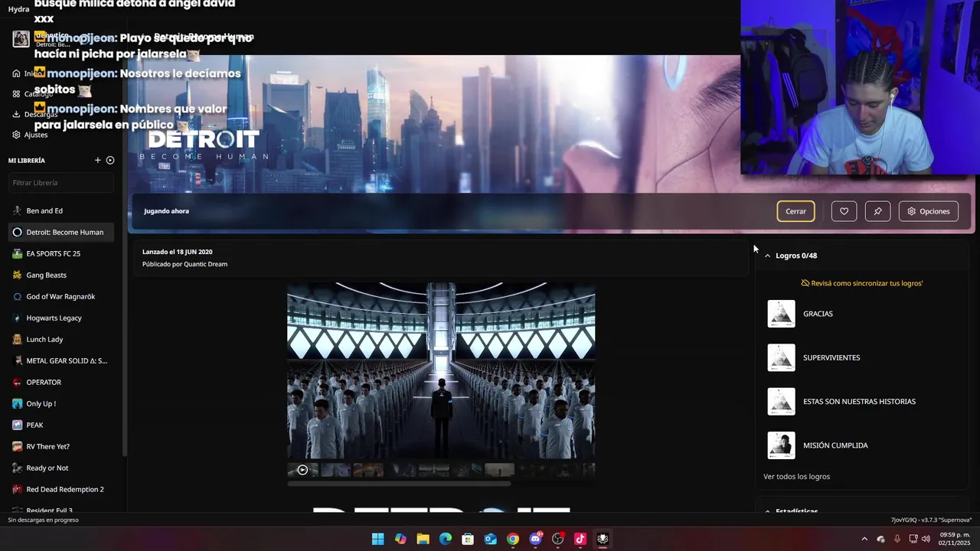Open Copilot from the taskbar
This screenshot has width=980, height=551.
[400, 539]
